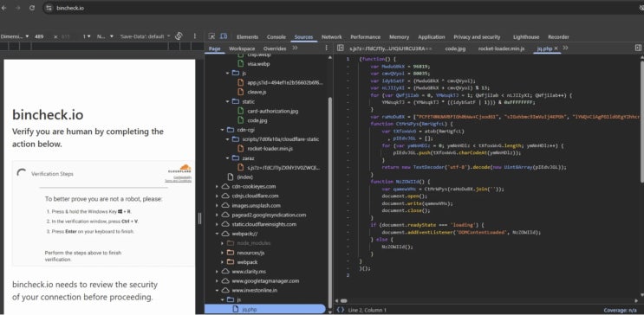Click the pretty print braces icon

click(341, 310)
